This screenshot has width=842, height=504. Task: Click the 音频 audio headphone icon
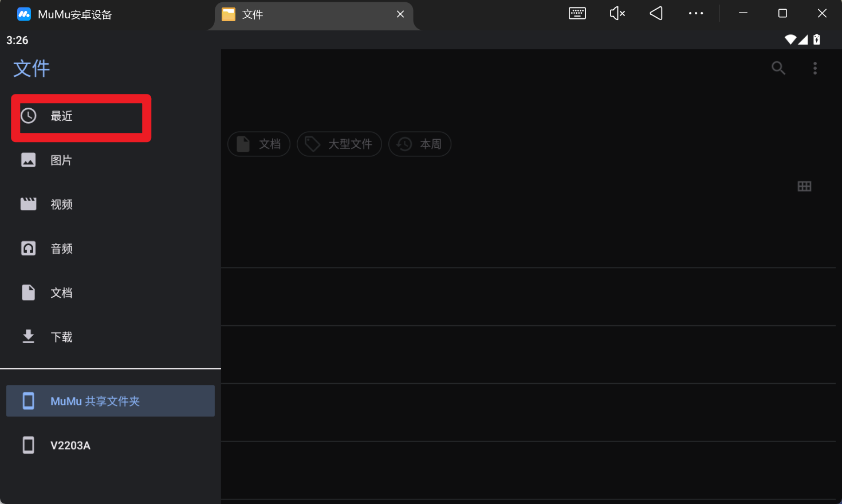click(x=28, y=249)
